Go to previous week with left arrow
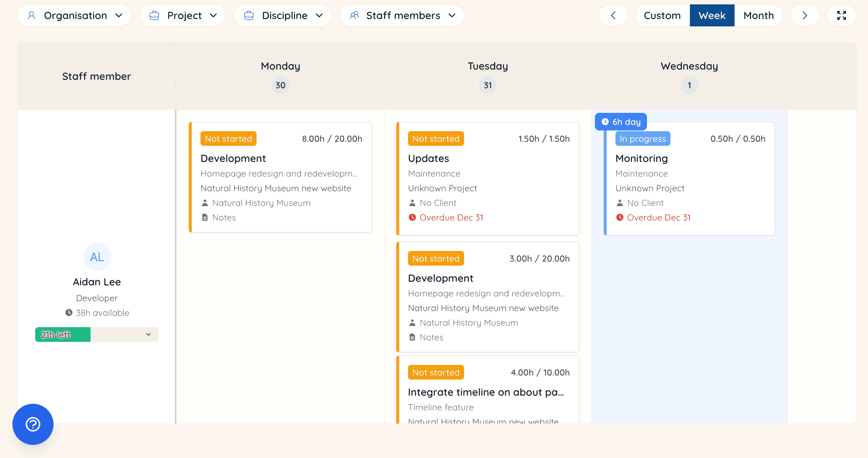Screen dimensions: 868x458 tap(613, 15)
